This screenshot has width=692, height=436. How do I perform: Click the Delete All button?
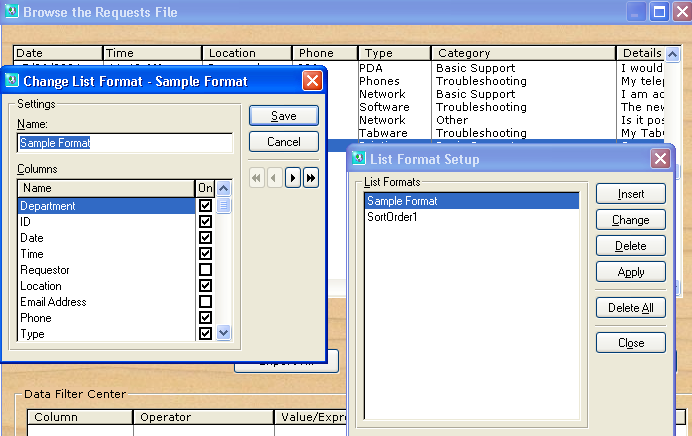click(x=631, y=308)
